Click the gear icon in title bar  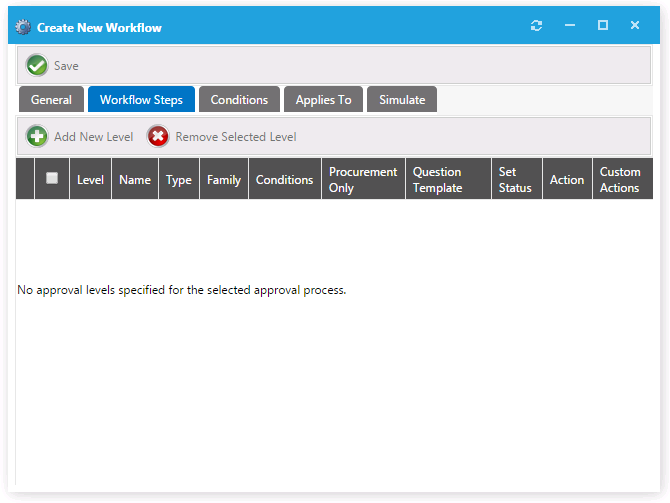click(23, 27)
